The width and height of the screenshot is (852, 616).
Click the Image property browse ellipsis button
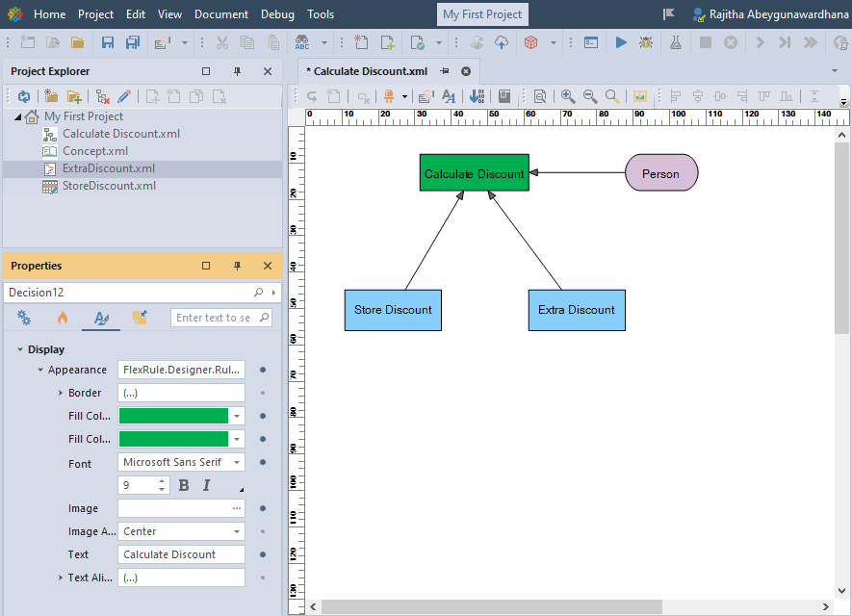click(237, 508)
